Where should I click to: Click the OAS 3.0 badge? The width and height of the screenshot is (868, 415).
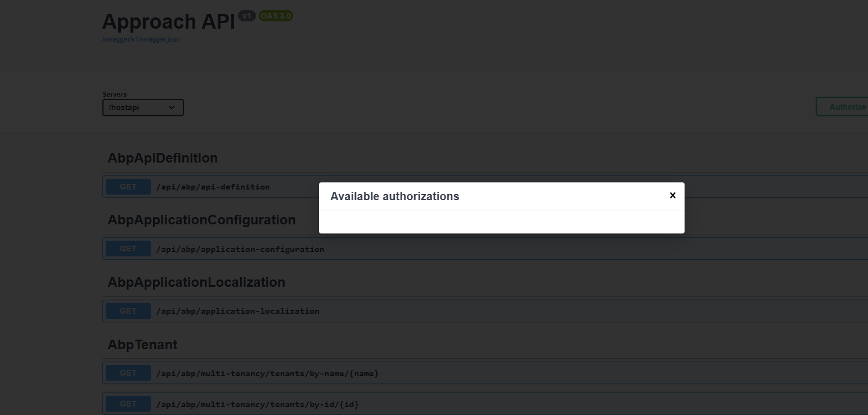coord(276,16)
